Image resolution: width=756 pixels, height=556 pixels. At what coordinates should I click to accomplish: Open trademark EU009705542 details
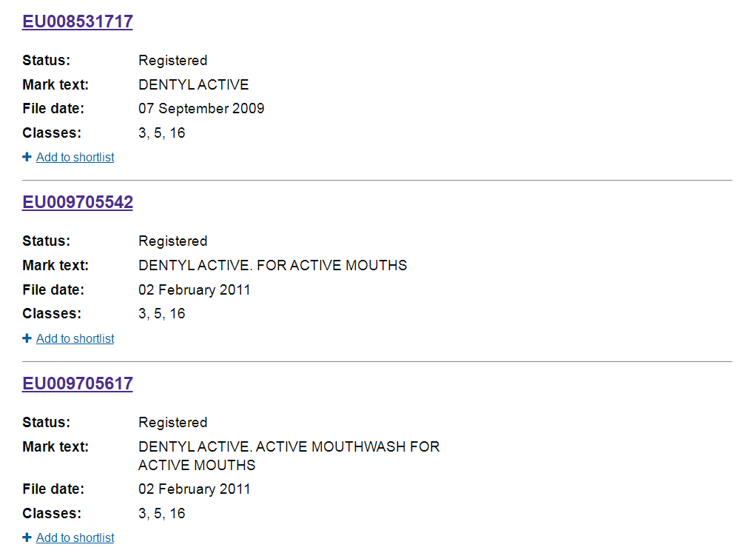click(x=78, y=203)
